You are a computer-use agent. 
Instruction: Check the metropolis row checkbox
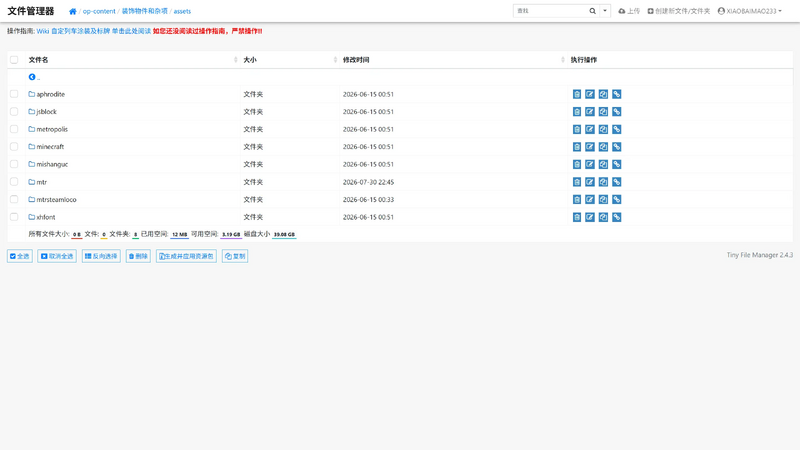pyautogui.click(x=14, y=129)
